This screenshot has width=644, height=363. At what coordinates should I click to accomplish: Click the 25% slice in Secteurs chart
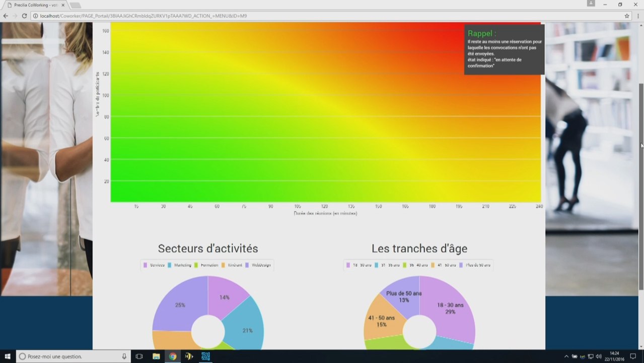tap(180, 305)
